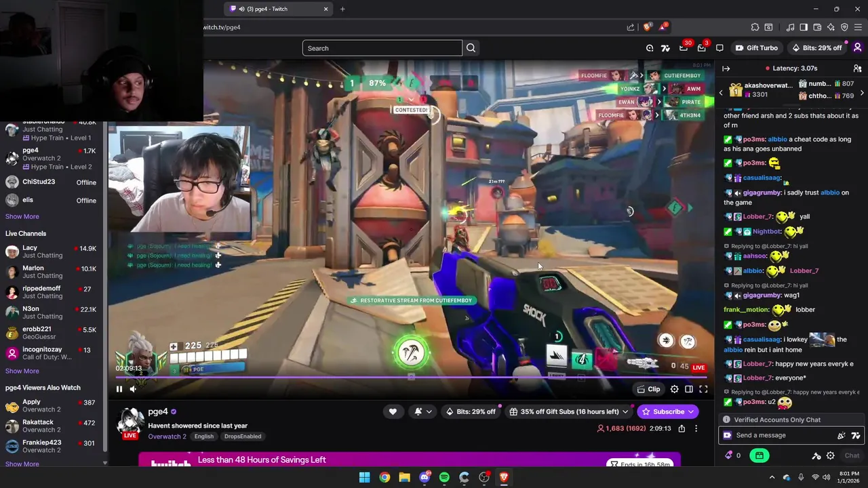Viewport: 868px width, 488px height.
Task: Click into Send a message field
Action: pyautogui.click(x=783, y=435)
